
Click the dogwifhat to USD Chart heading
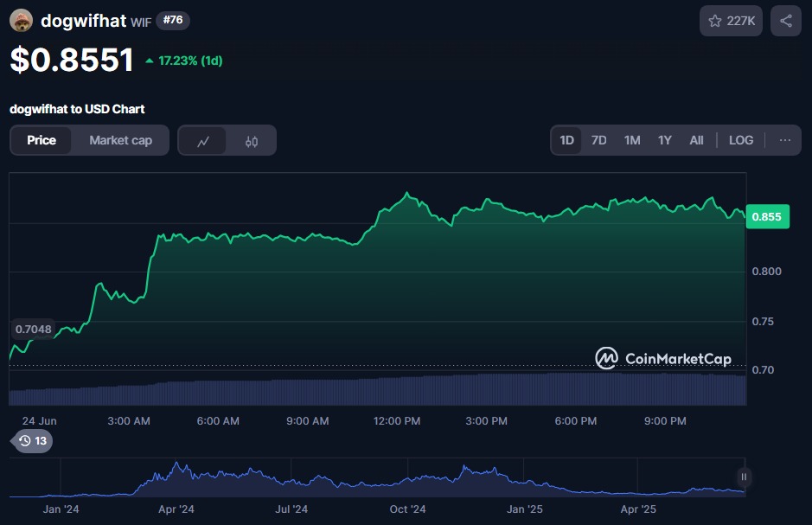click(x=77, y=109)
